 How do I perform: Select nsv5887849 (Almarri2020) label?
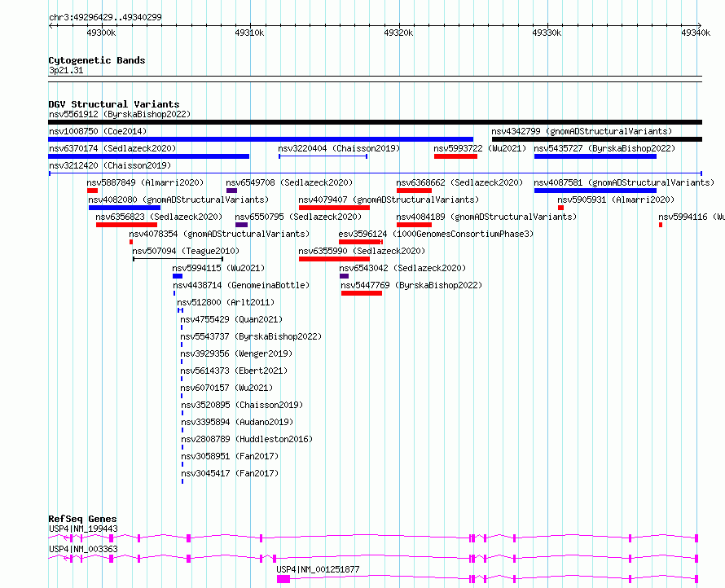tap(145, 182)
